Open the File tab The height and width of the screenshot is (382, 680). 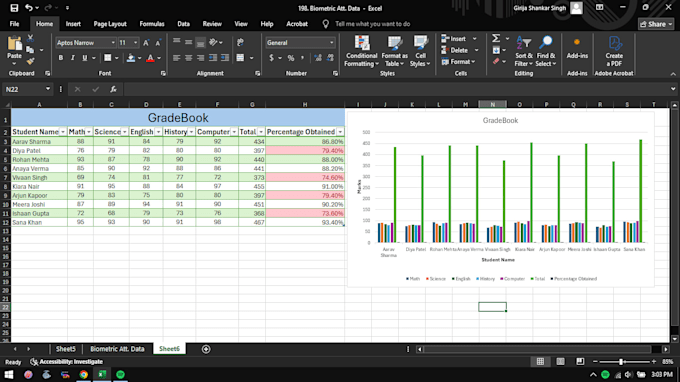(14, 24)
